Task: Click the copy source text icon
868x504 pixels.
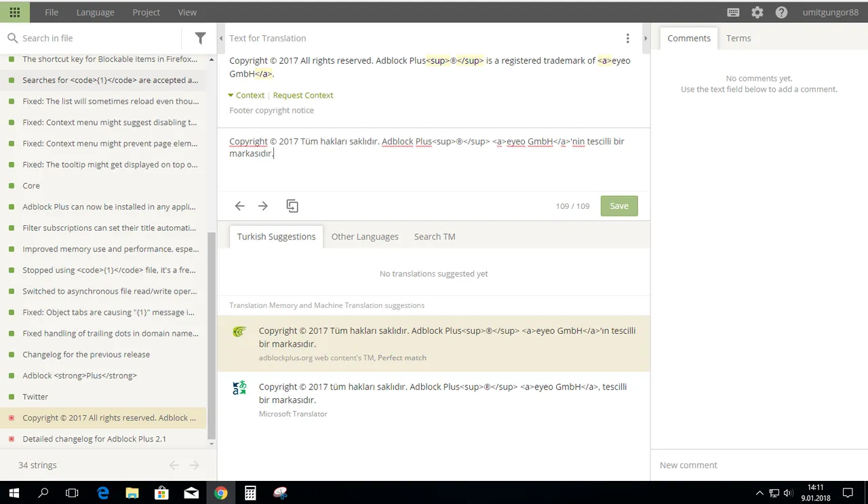Action: (x=292, y=206)
